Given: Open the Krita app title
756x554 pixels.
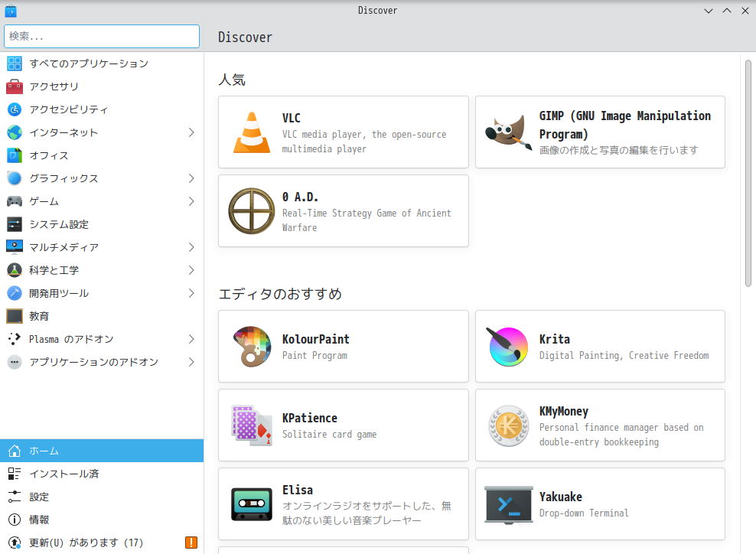Looking at the screenshot, I should click(555, 340).
